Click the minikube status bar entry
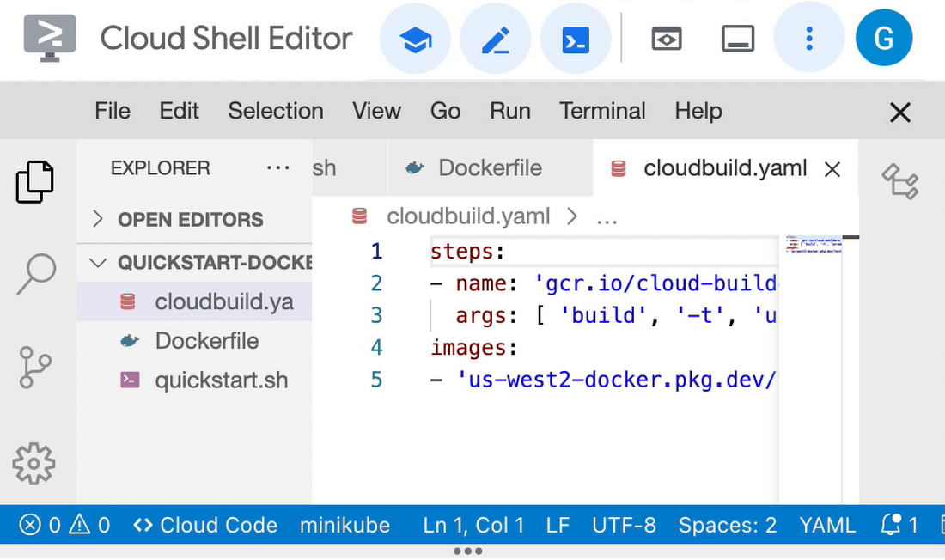Viewport: 945px width, 560px height. pos(344,525)
